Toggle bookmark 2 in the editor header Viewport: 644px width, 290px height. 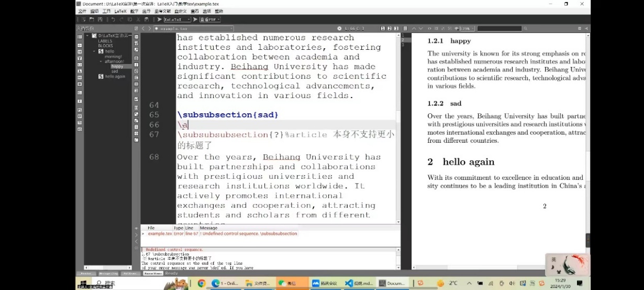pyautogui.click(x=389, y=28)
